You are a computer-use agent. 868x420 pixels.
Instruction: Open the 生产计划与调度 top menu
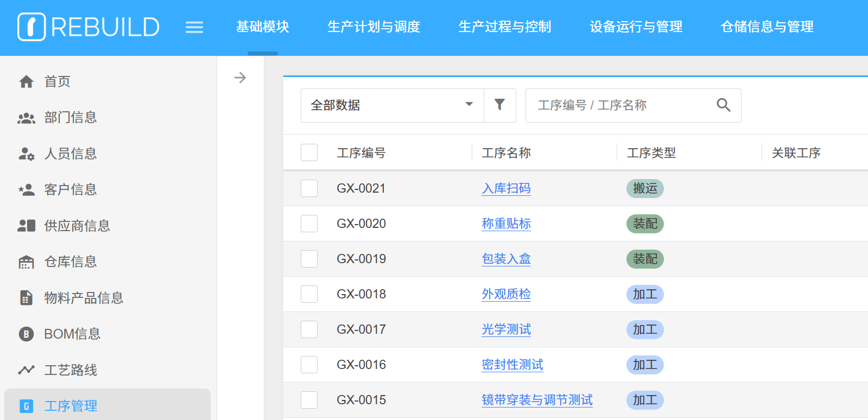(x=373, y=27)
